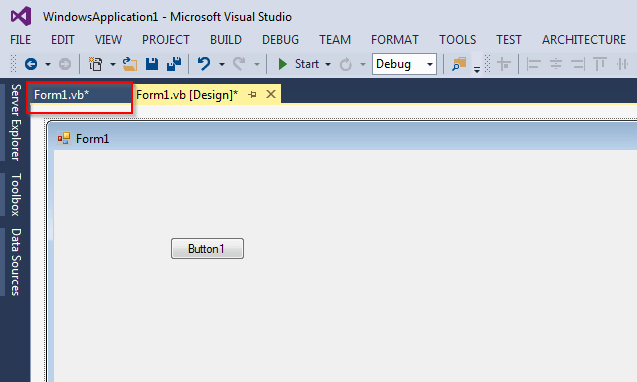Click the New Project toolbar icon
The image size is (637, 382).
point(96,64)
